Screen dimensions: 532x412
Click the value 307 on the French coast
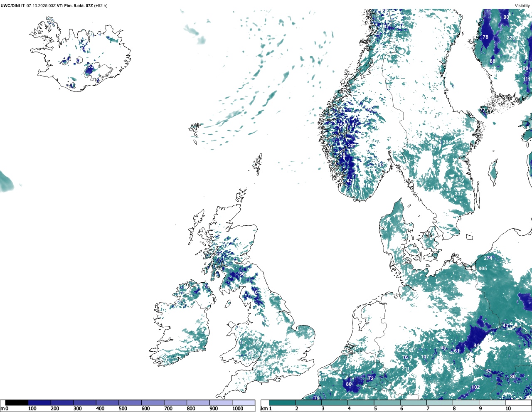323,380
